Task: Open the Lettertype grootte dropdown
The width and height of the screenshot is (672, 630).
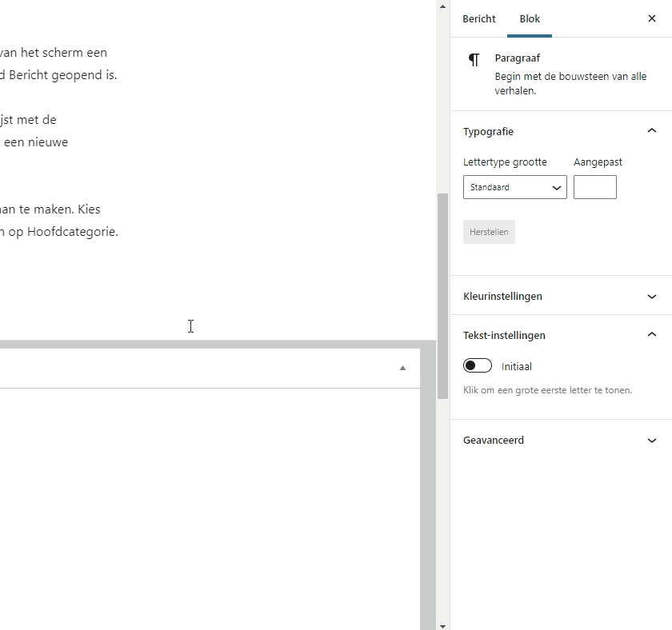Action: tap(514, 188)
